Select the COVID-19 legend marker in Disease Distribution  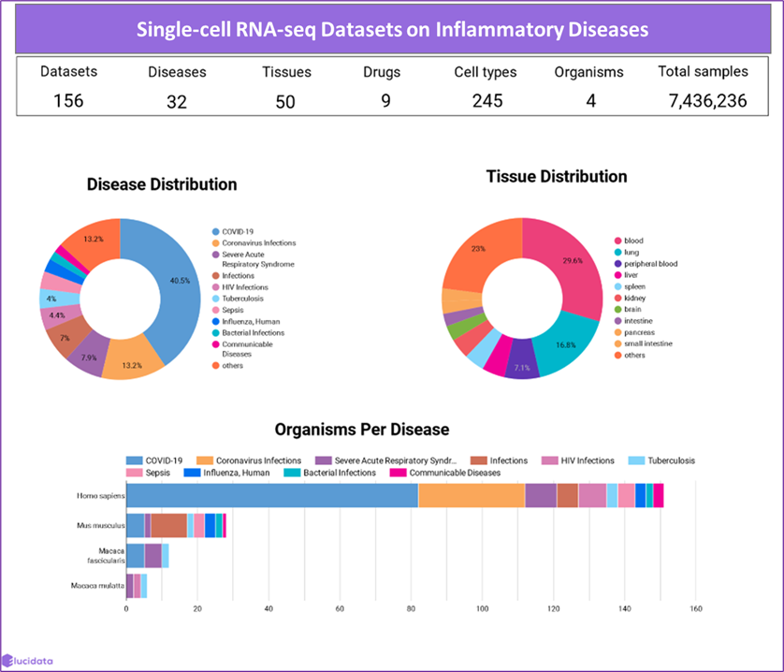pos(215,231)
